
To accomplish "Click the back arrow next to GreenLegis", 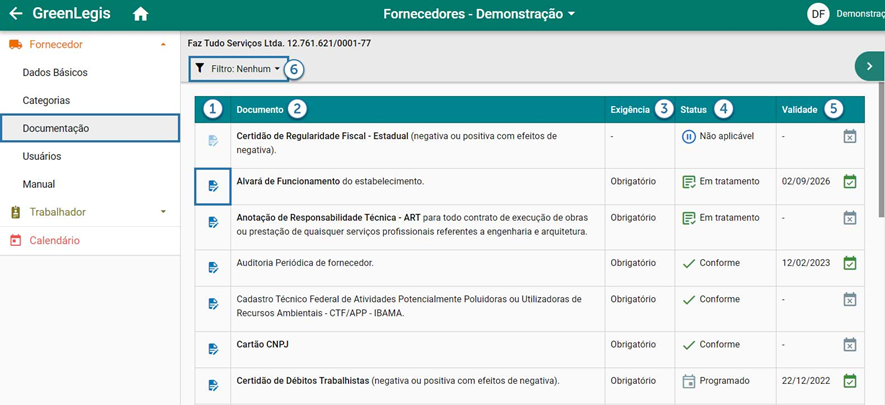I will (x=16, y=14).
